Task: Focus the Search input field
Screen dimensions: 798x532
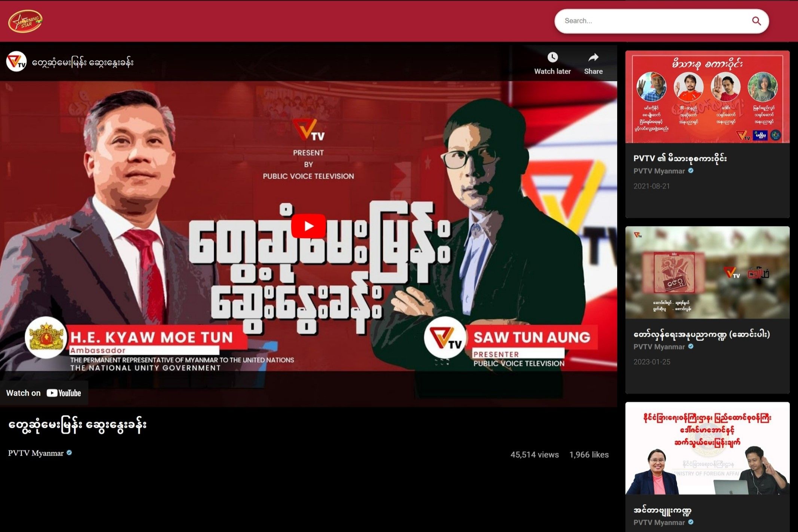Action: pyautogui.click(x=651, y=21)
